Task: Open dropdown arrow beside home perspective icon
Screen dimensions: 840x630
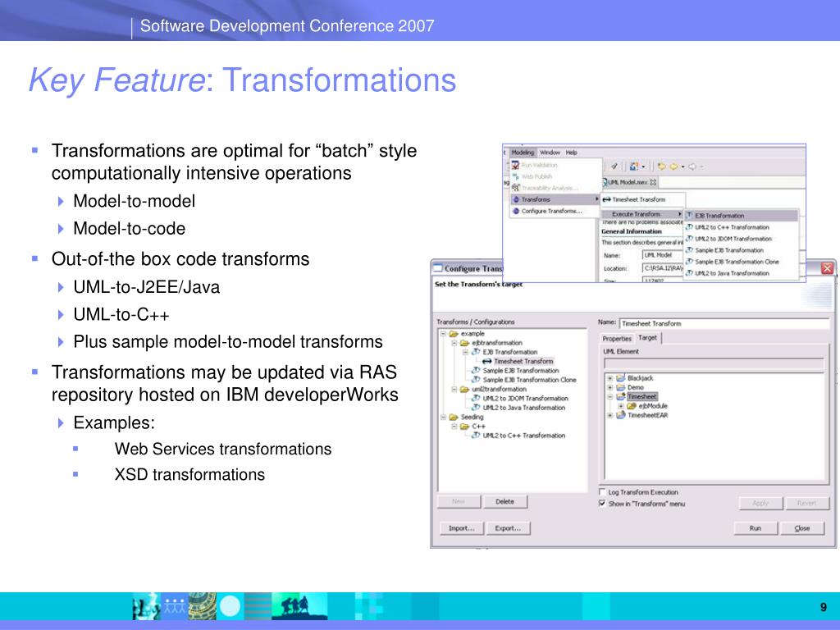Action: [643, 167]
